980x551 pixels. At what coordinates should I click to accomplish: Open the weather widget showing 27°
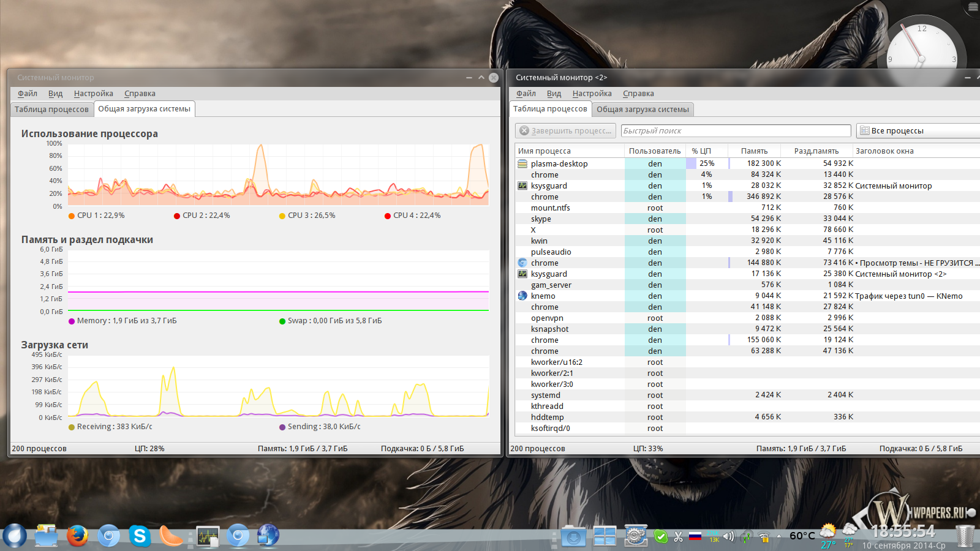tap(828, 537)
